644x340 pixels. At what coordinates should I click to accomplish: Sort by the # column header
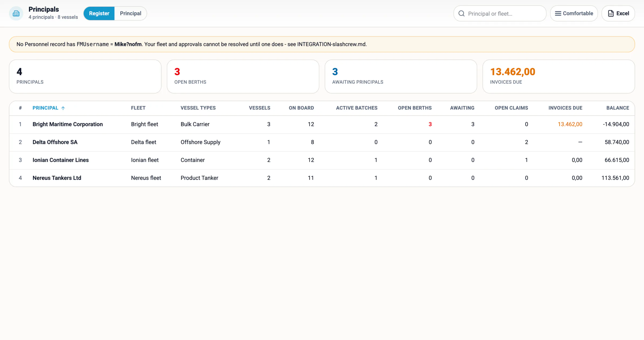point(20,108)
